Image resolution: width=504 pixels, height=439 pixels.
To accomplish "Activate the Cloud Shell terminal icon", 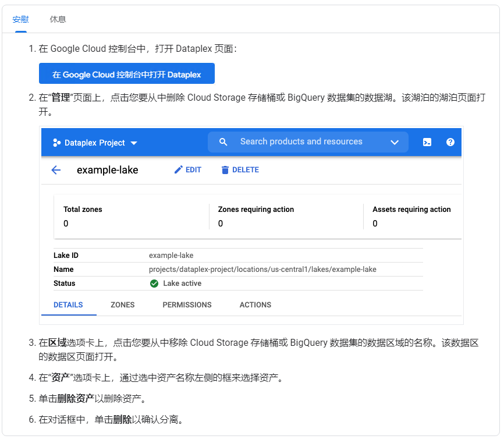I will tap(427, 142).
